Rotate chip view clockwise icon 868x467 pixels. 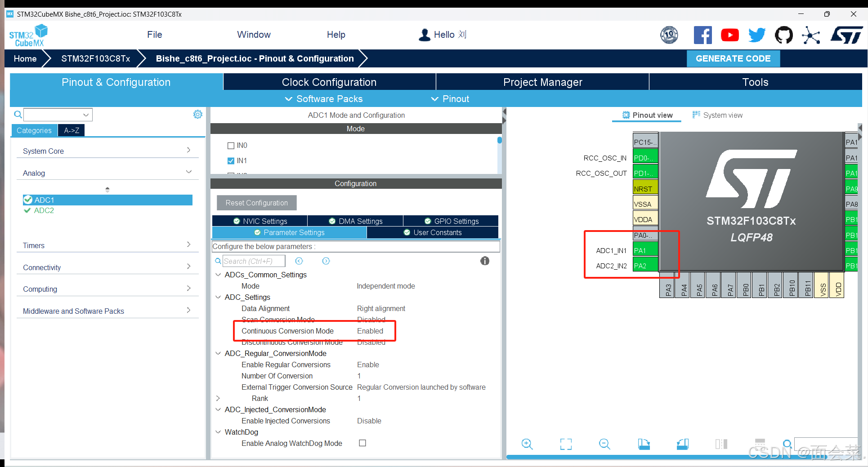pos(644,444)
